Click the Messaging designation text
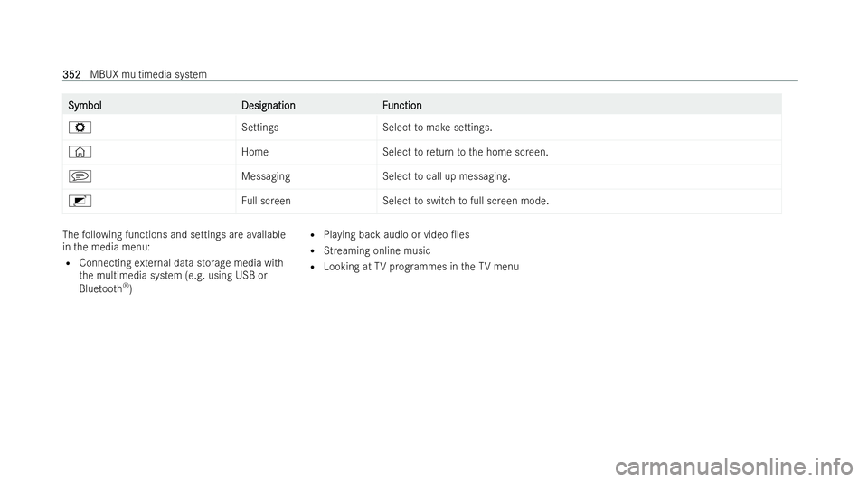The image size is (868, 482). [x=266, y=176]
